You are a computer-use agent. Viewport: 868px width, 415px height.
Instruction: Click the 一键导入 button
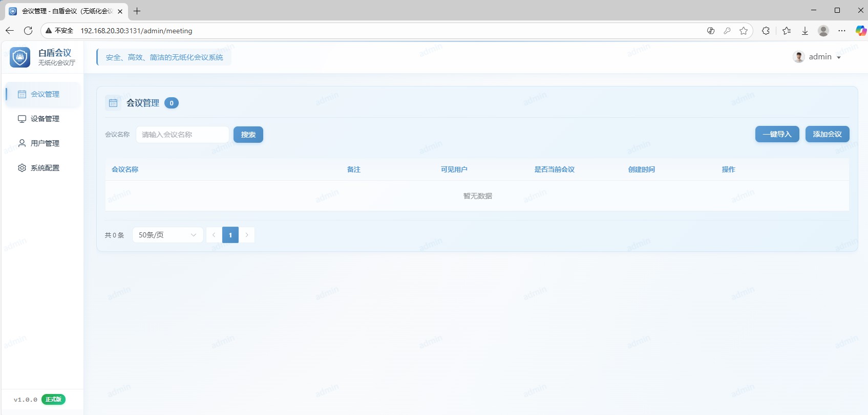tap(777, 134)
